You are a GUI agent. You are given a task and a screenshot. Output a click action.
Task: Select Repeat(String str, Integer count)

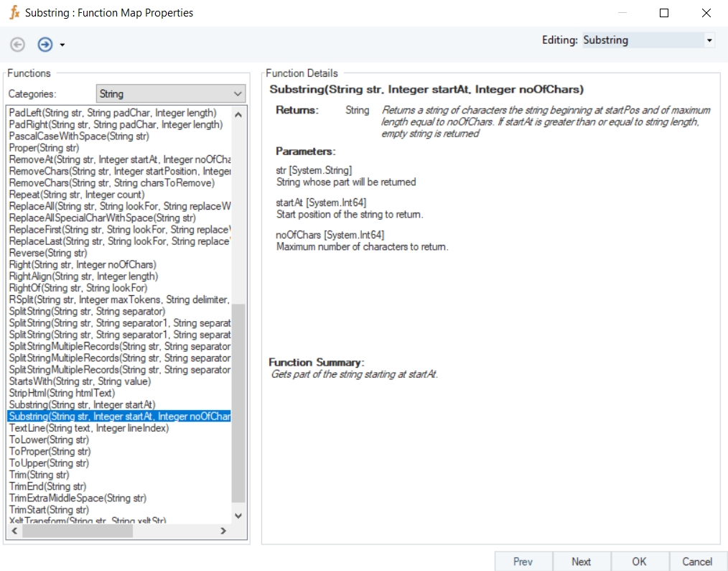tap(77, 195)
